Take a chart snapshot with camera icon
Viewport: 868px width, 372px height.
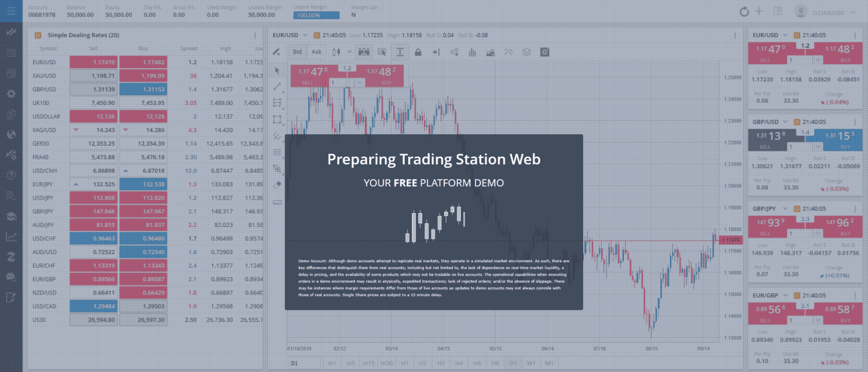pyautogui.click(x=545, y=52)
